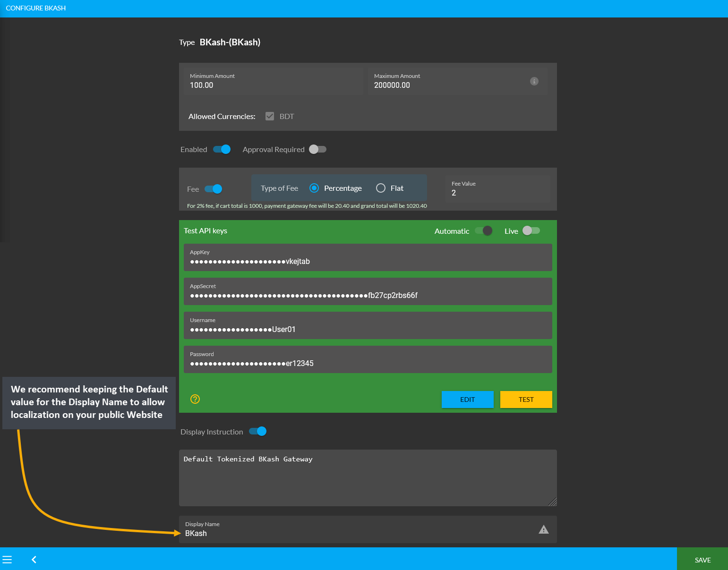Go back with the left chevron
The image size is (728, 570).
[x=34, y=560]
